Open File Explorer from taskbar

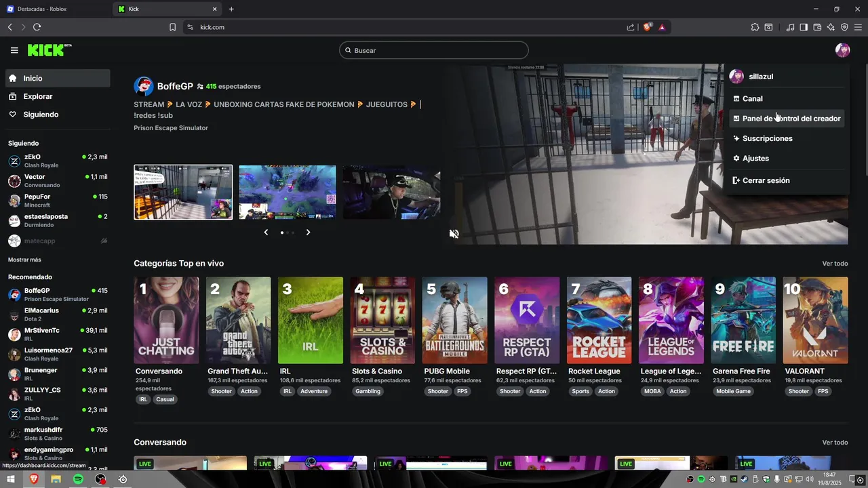coord(56,479)
